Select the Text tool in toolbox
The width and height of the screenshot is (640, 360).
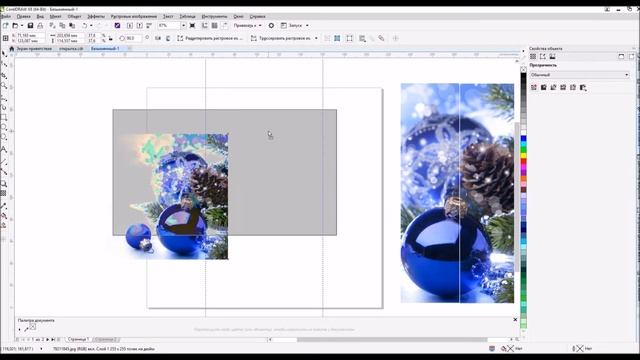pos(4,149)
